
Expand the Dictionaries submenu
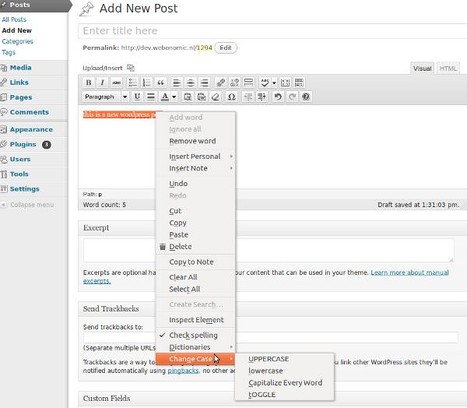pos(196,347)
